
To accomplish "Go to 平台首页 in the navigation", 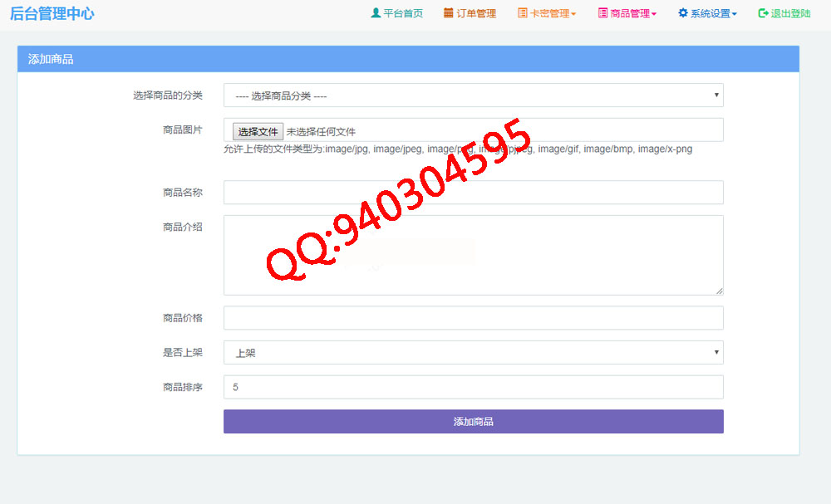I will pos(403,13).
